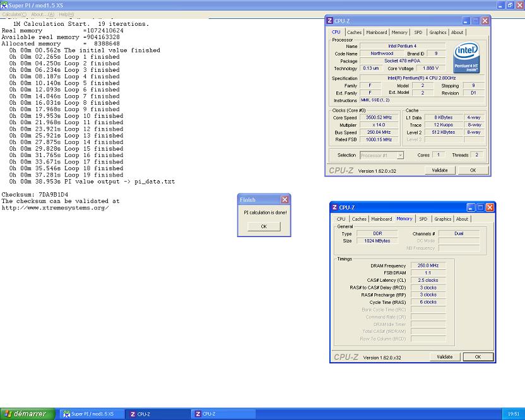The image size is (525, 420).
Task: Open Caches tab in upper CPU-Z window
Action: pos(354,32)
